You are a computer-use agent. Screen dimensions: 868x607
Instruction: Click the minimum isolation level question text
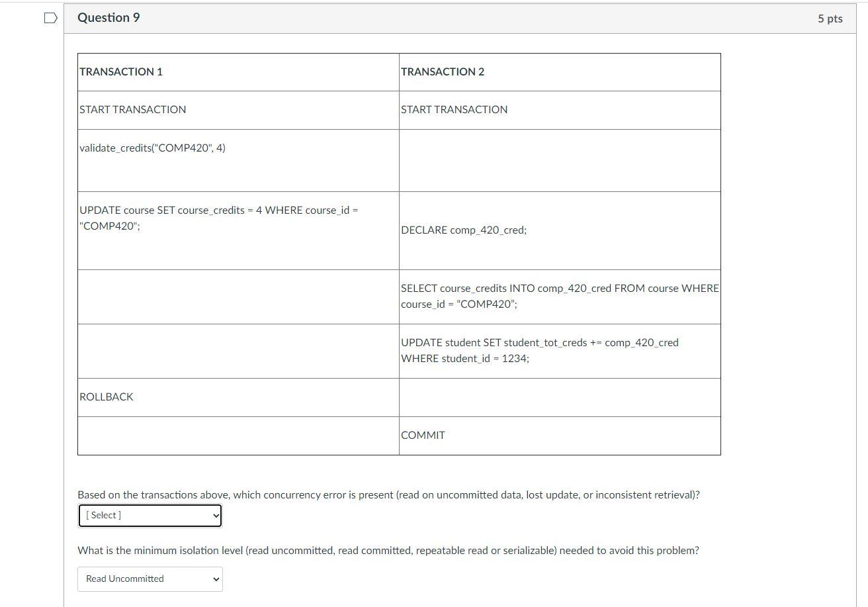coord(389,550)
